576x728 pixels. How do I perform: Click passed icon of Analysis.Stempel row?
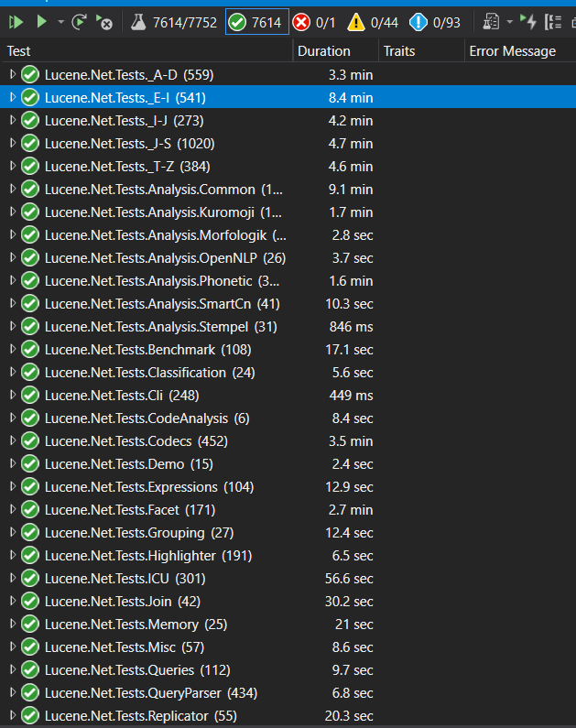[x=30, y=326]
